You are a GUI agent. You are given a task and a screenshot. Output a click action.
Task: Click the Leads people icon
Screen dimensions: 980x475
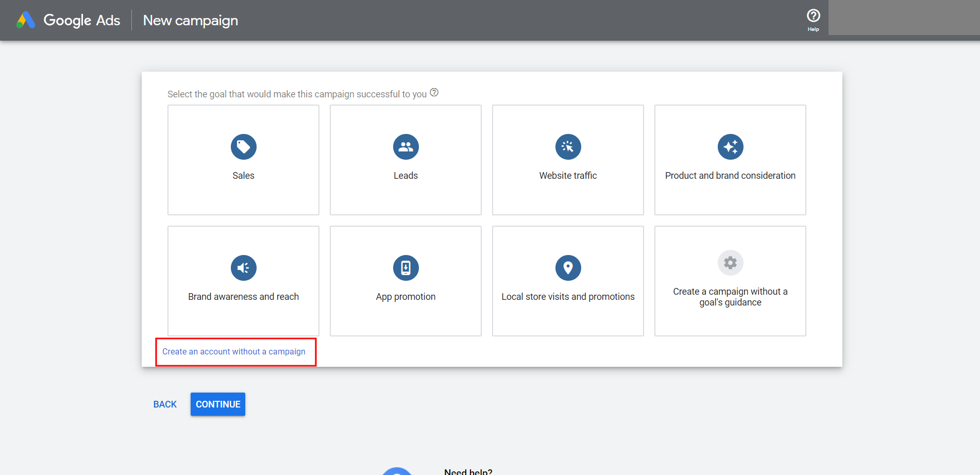406,147
